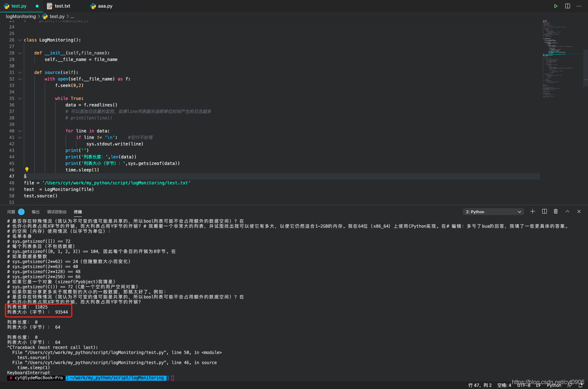Change file encoding via UTF-8 status item
Viewport: 588px width, 389px height.
pyautogui.click(x=524, y=385)
